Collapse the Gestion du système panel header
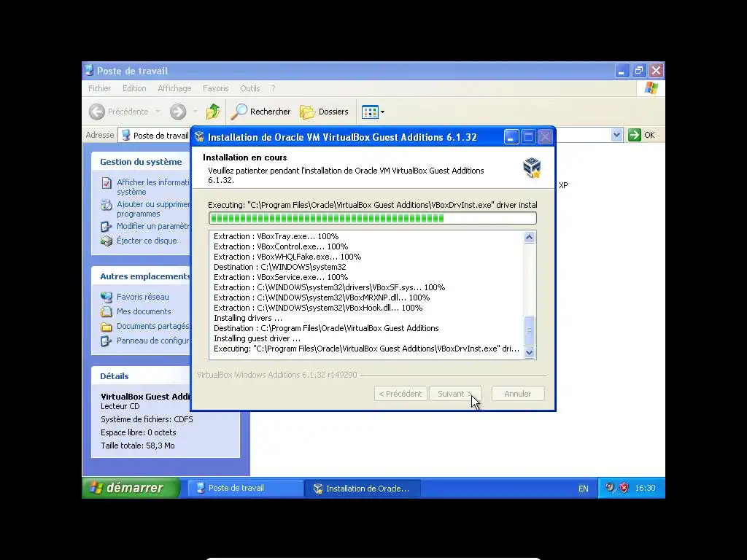The height and width of the screenshot is (560, 747). point(141,162)
